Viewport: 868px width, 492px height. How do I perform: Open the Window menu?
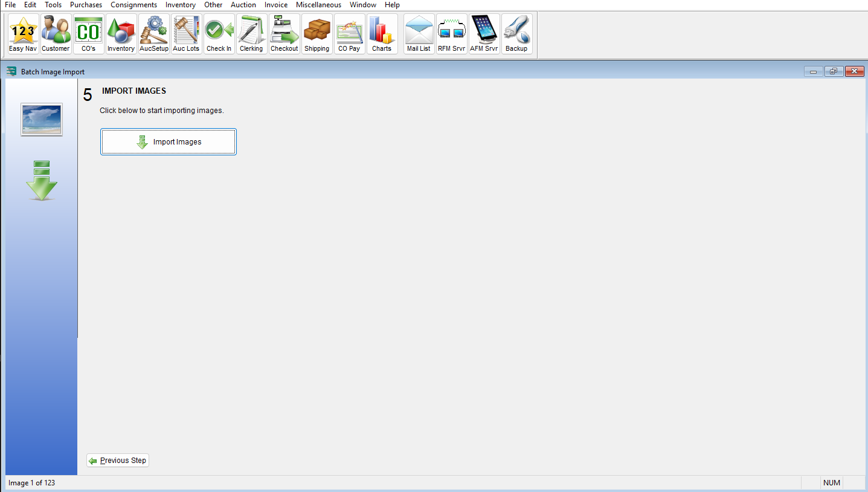pyautogui.click(x=363, y=5)
